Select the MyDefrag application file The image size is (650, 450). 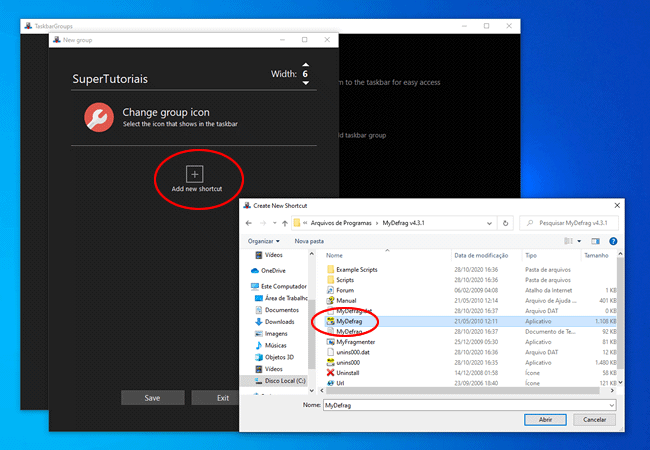349,320
